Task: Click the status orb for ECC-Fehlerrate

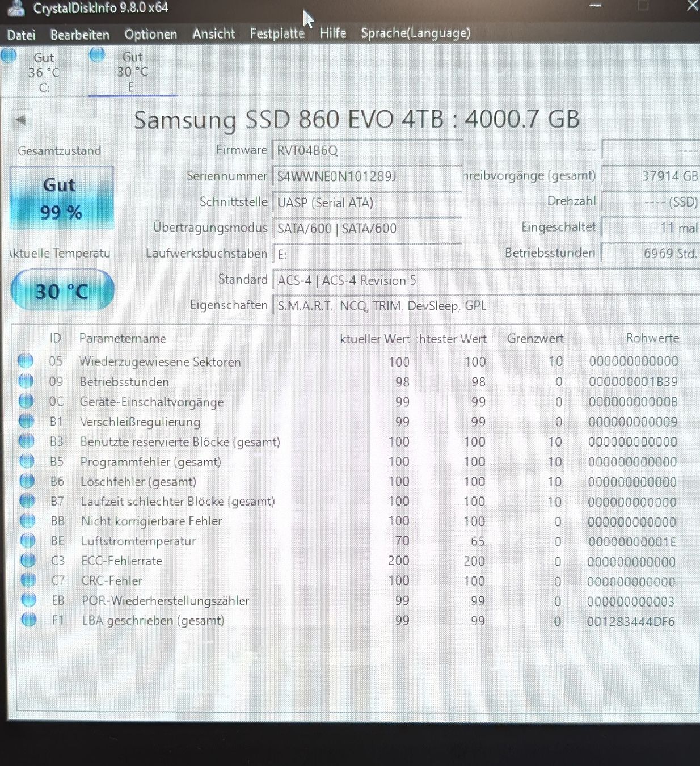Action: click(28, 560)
